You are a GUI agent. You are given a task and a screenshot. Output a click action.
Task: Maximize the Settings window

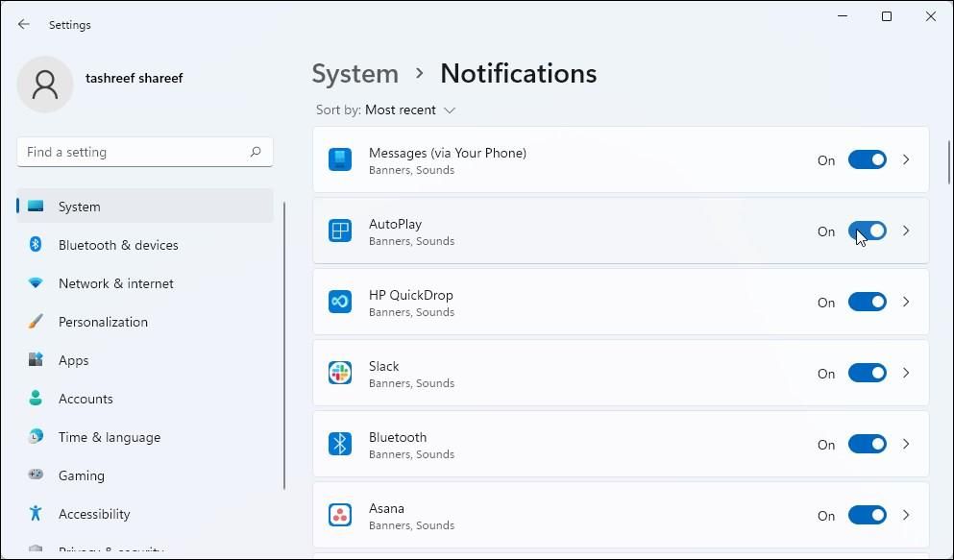887,17
